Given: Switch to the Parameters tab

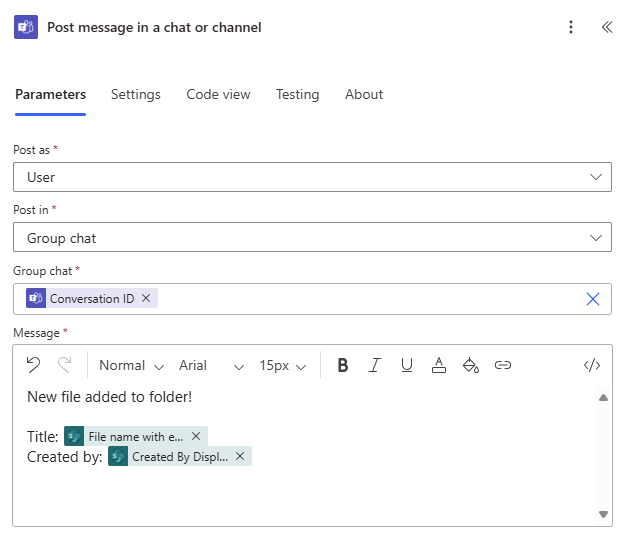Looking at the screenshot, I should pos(50,94).
